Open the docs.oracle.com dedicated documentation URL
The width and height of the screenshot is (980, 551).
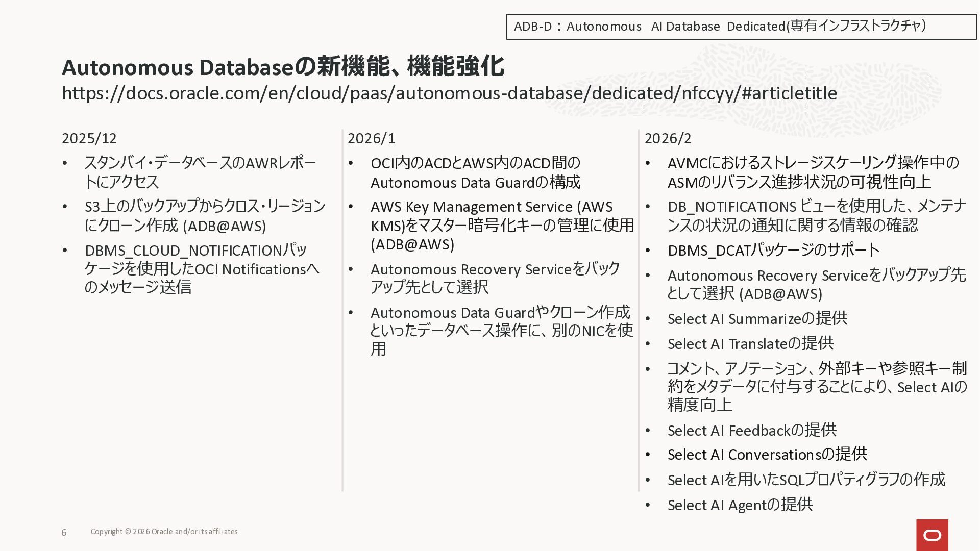point(449,93)
